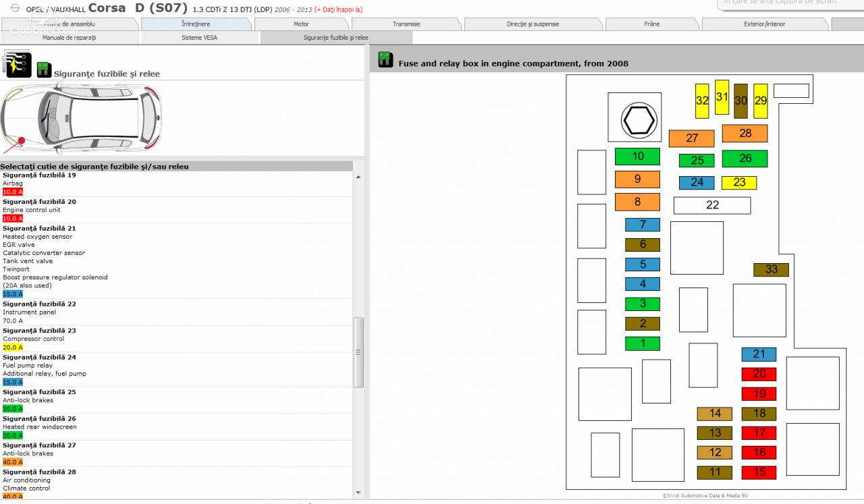The image size is (864, 504).
Task: Select the red engine compartment marker on car
Action: click(x=22, y=141)
